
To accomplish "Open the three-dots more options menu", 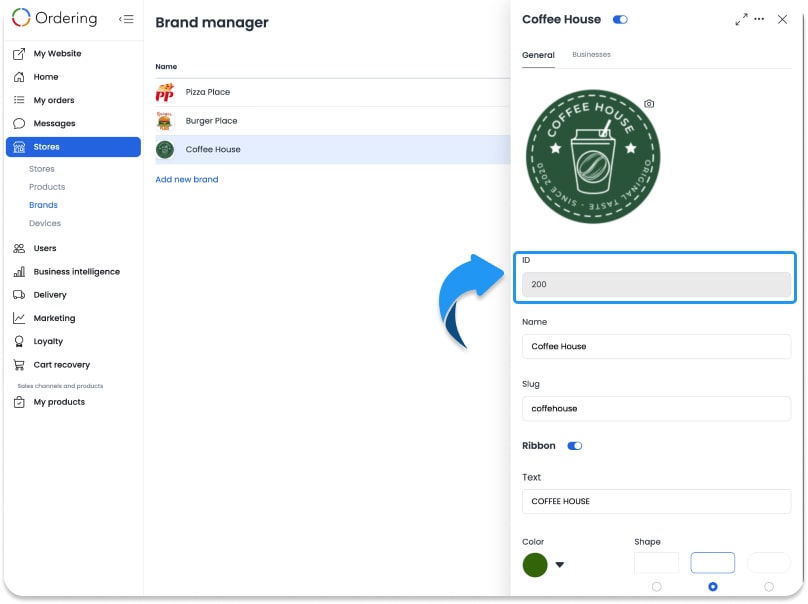I will click(759, 19).
